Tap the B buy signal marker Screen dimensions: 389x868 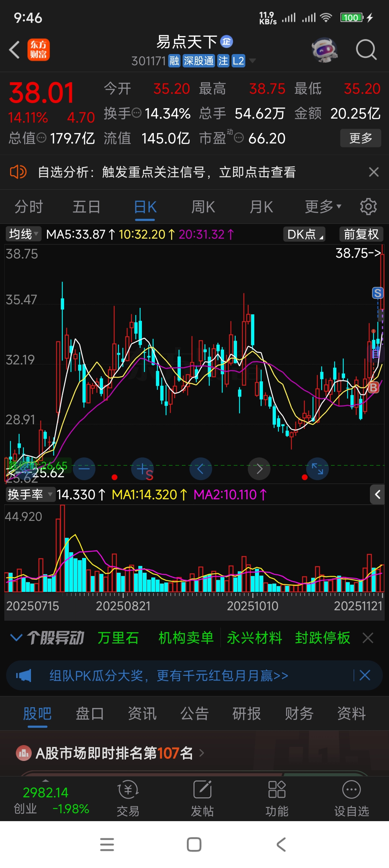[374, 387]
